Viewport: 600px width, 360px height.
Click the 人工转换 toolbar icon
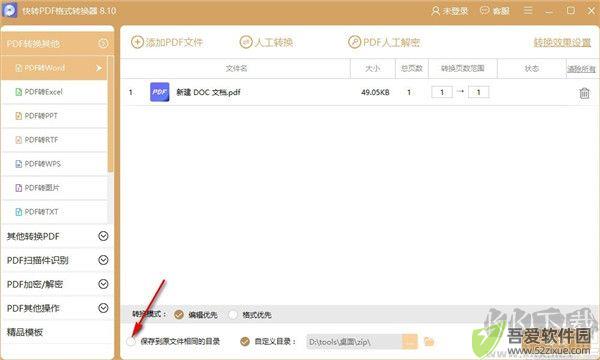246,42
